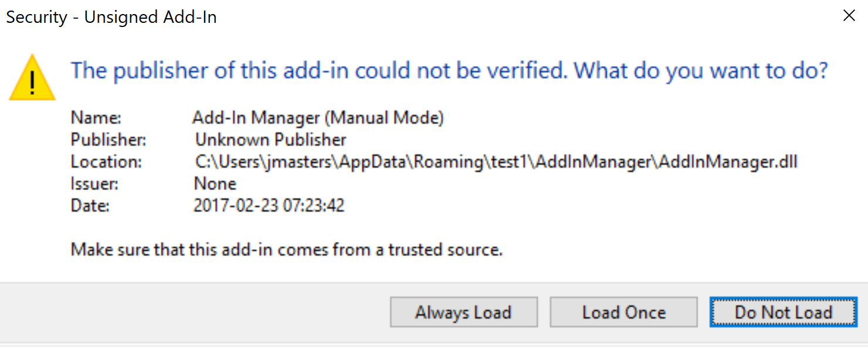Click the Security - Unsigned Add-In title
This screenshot has height=347, width=868.
tap(111, 17)
